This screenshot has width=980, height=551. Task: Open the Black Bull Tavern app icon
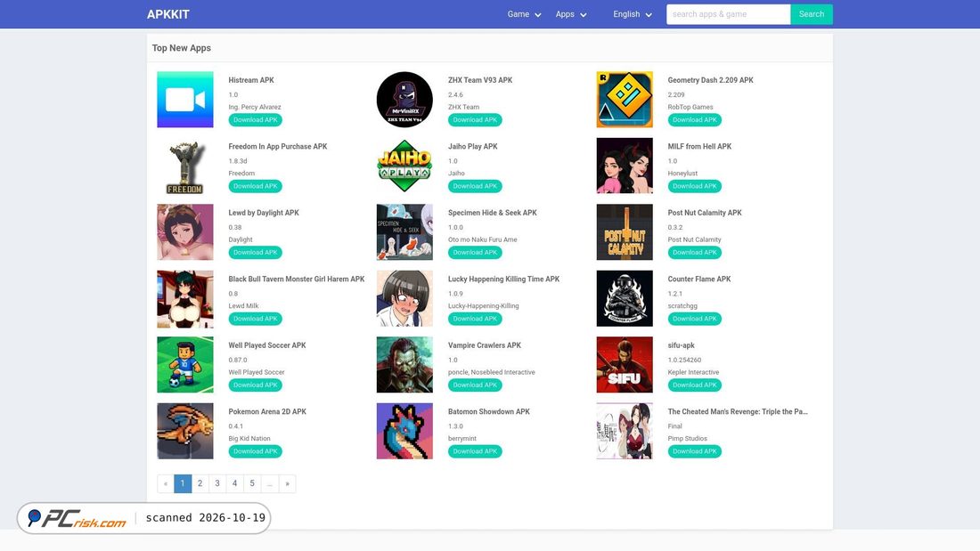click(185, 298)
